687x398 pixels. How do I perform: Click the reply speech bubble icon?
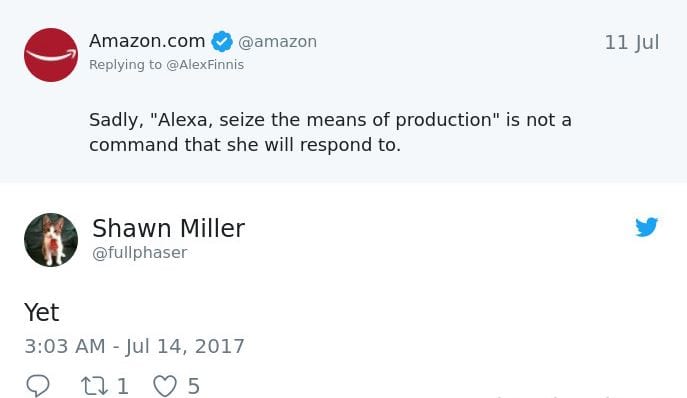[x=38, y=386]
